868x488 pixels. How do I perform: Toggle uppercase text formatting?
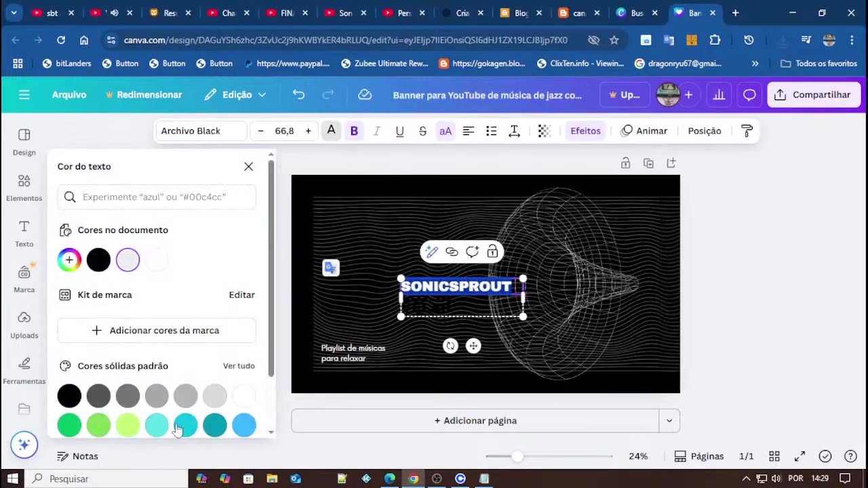(446, 131)
